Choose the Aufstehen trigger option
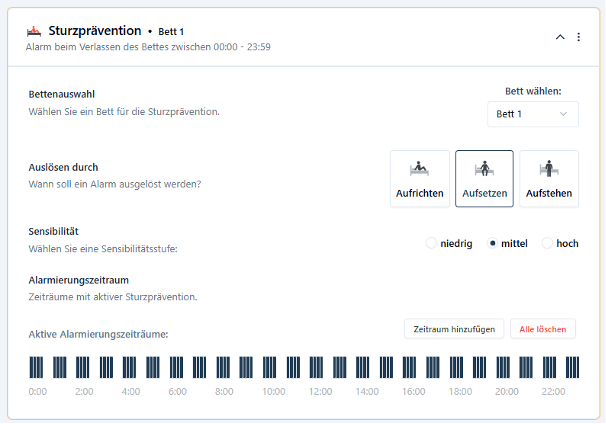The width and height of the screenshot is (606, 424). tap(548, 179)
